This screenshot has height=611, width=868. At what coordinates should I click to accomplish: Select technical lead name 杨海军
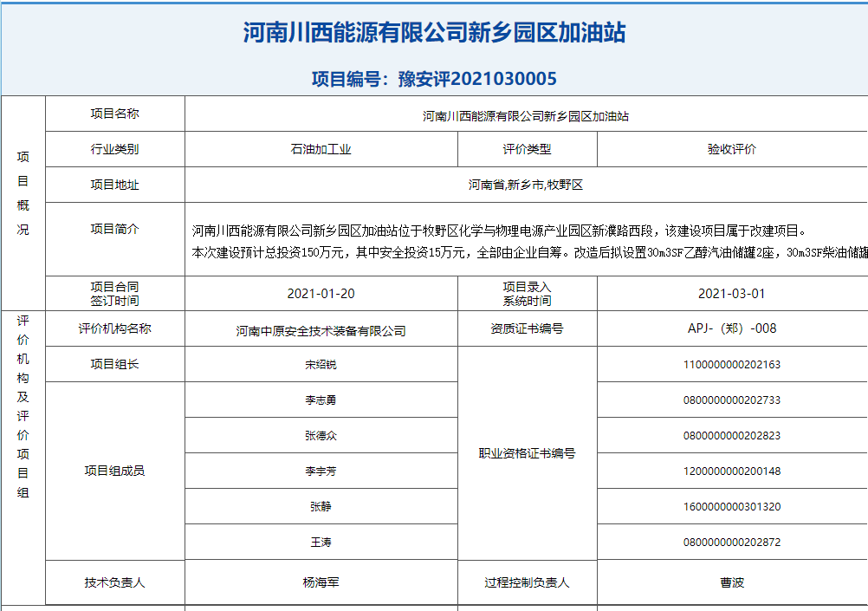pyautogui.click(x=321, y=582)
